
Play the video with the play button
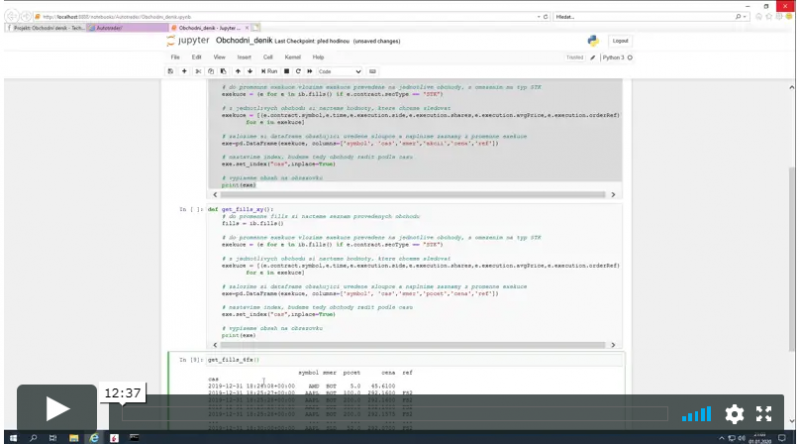click(x=57, y=409)
